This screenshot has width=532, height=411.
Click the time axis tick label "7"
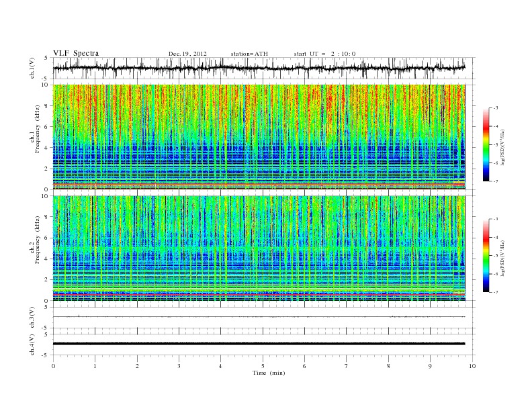tap(347, 366)
